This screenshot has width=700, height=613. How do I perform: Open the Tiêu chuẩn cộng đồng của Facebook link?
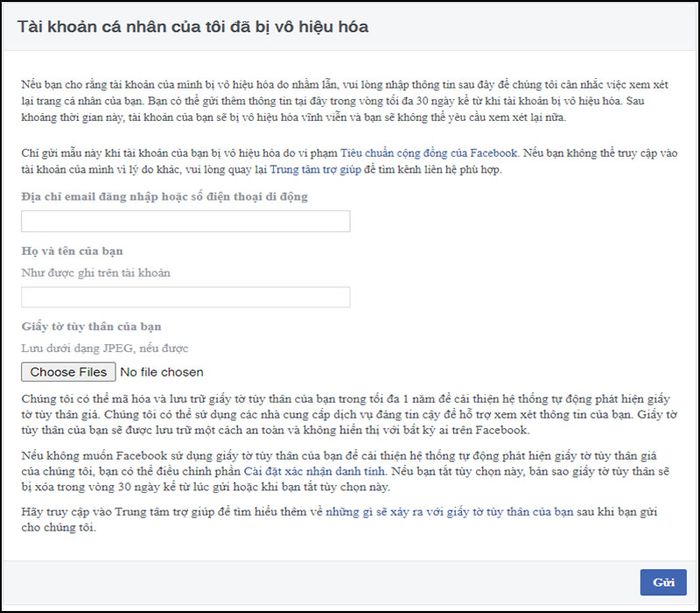pos(429,153)
